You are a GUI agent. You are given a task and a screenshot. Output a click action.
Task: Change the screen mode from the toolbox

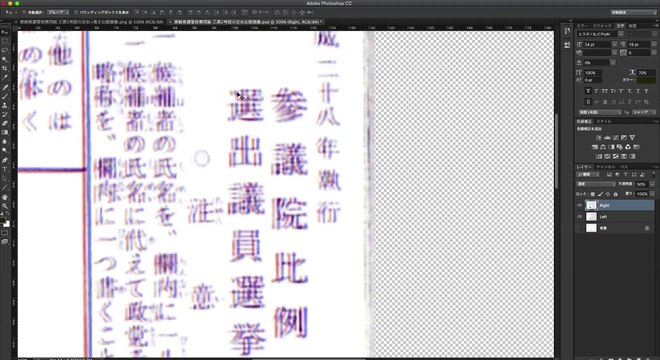pyautogui.click(x=4, y=242)
